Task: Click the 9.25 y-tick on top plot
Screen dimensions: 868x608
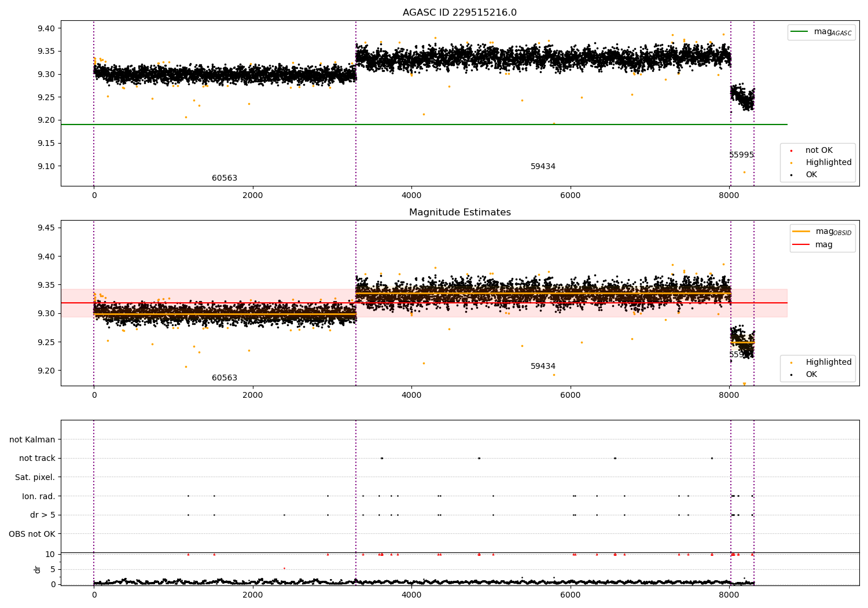Action: 46,97
